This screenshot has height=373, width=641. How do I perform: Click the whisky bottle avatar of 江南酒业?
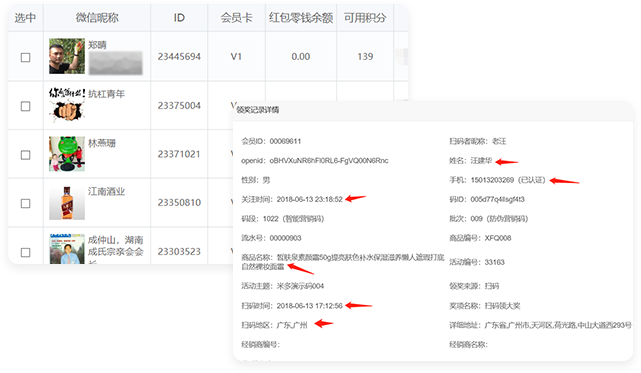pos(67,202)
